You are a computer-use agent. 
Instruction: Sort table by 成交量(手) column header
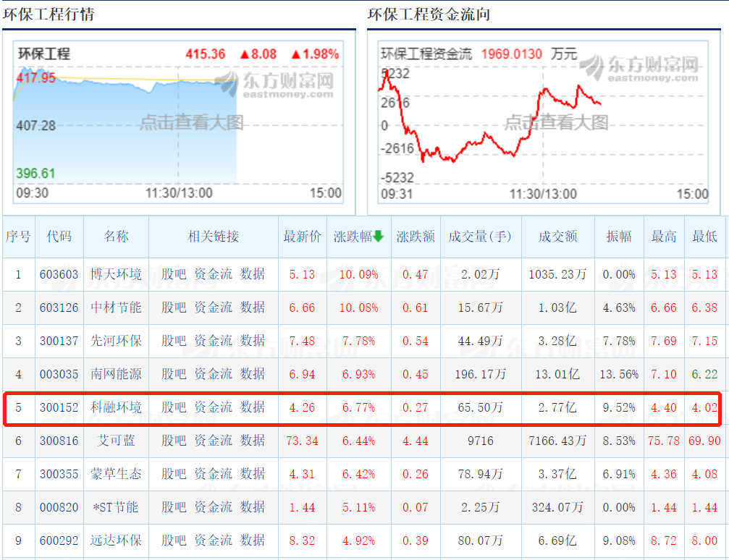coord(479,237)
